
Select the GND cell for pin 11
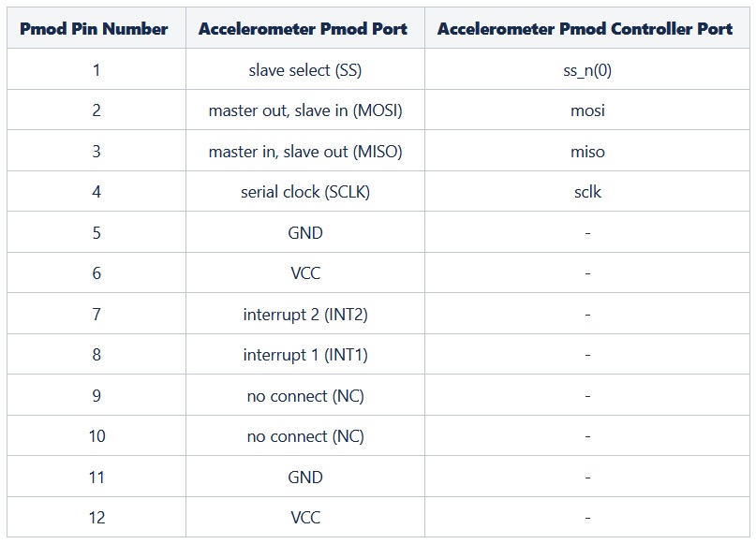pos(305,477)
